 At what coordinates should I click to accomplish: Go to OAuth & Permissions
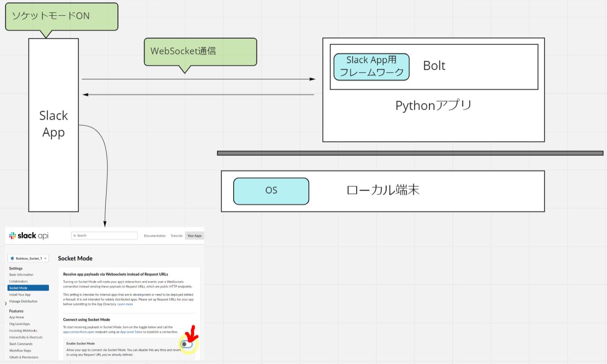pyautogui.click(x=24, y=357)
